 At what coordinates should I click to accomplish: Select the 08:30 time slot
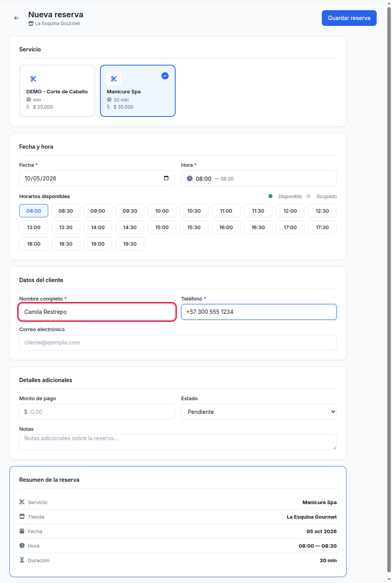point(66,211)
